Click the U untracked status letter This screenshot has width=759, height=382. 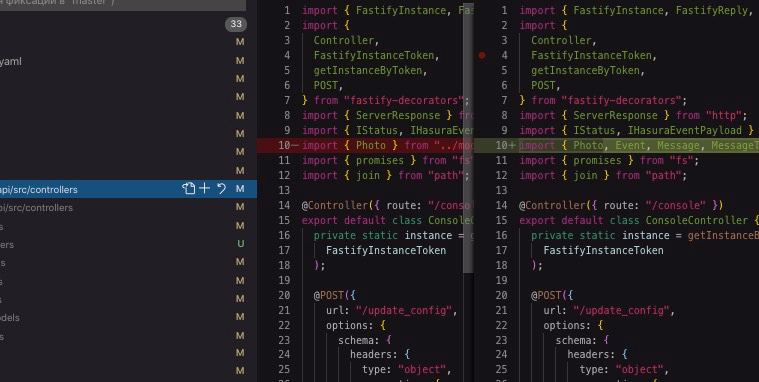240,244
